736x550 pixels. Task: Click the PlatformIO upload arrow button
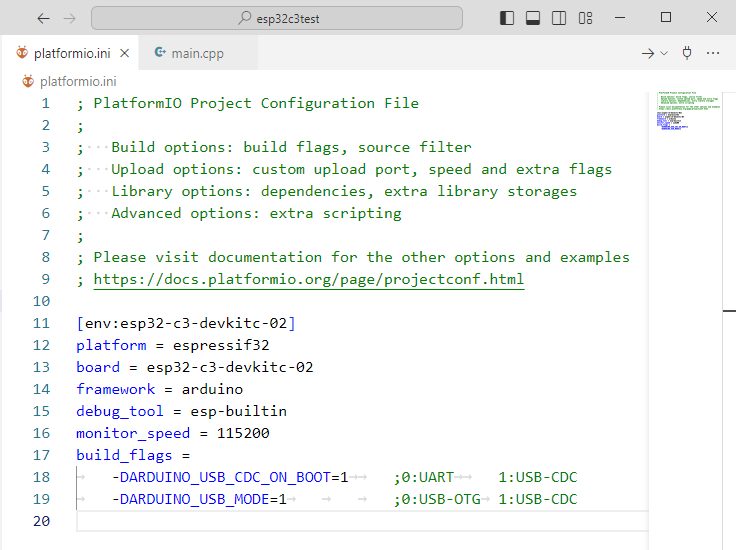pos(648,53)
